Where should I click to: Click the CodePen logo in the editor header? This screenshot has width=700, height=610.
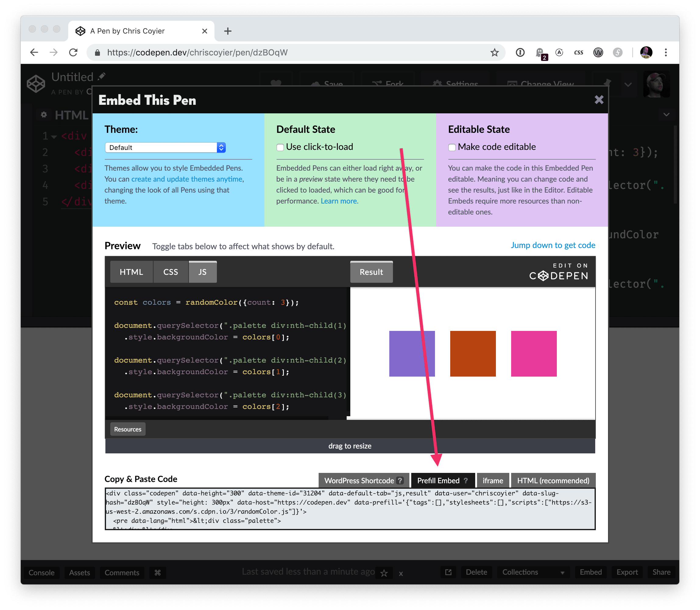click(x=36, y=83)
